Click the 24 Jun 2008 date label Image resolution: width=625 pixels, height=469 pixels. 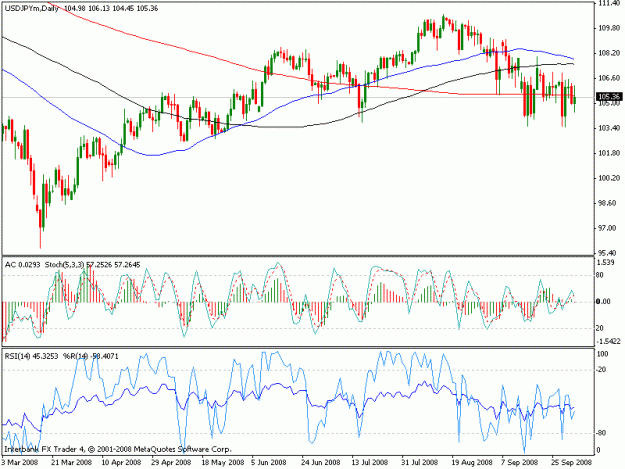318,462
